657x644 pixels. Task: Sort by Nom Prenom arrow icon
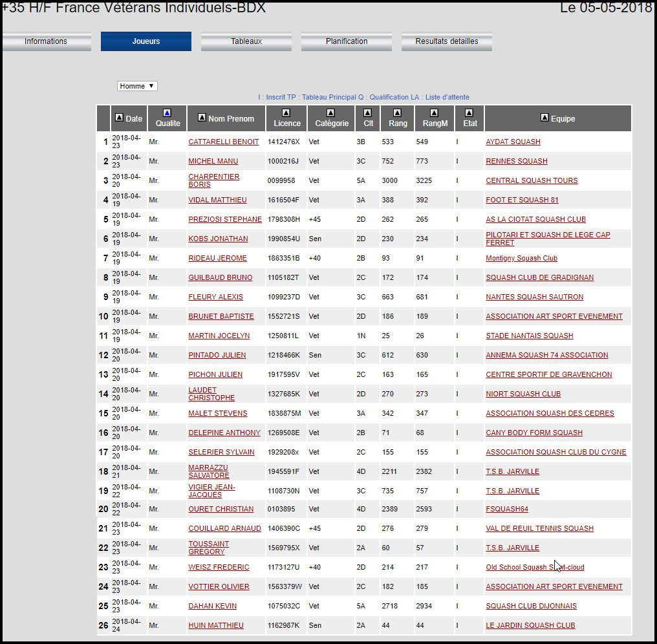click(202, 118)
